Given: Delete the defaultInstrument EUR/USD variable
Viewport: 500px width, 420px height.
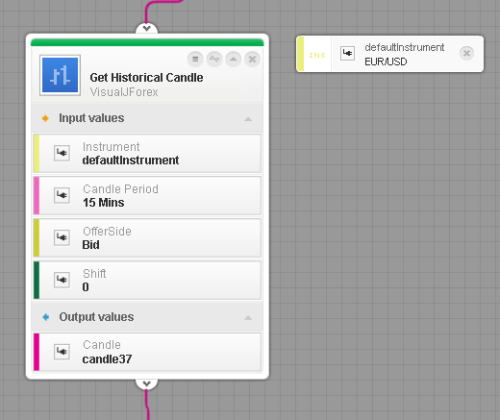Looking at the screenshot, I should pos(467,53).
